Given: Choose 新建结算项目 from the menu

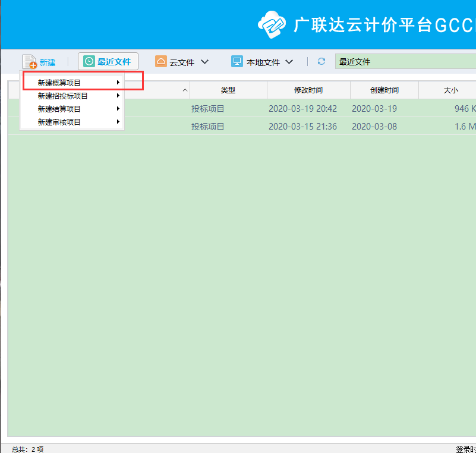Looking at the screenshot, I should [x=72, y=109].
